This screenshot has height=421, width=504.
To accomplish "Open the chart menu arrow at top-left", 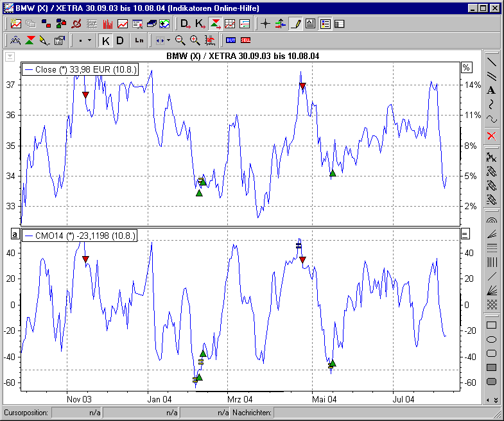I will coord(9,56).
